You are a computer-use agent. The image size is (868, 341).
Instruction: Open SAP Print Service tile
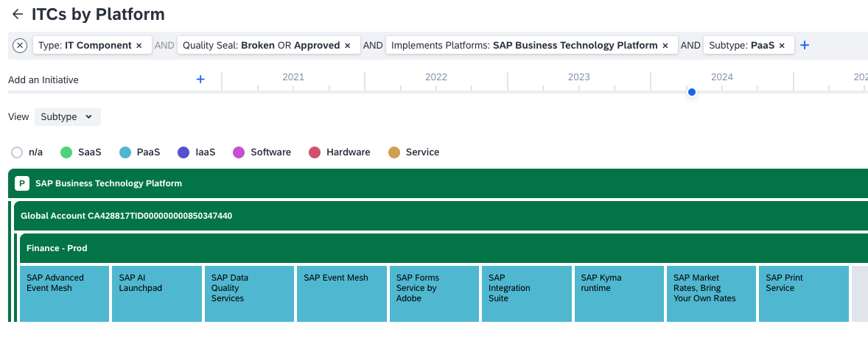(x=804, y=293)
